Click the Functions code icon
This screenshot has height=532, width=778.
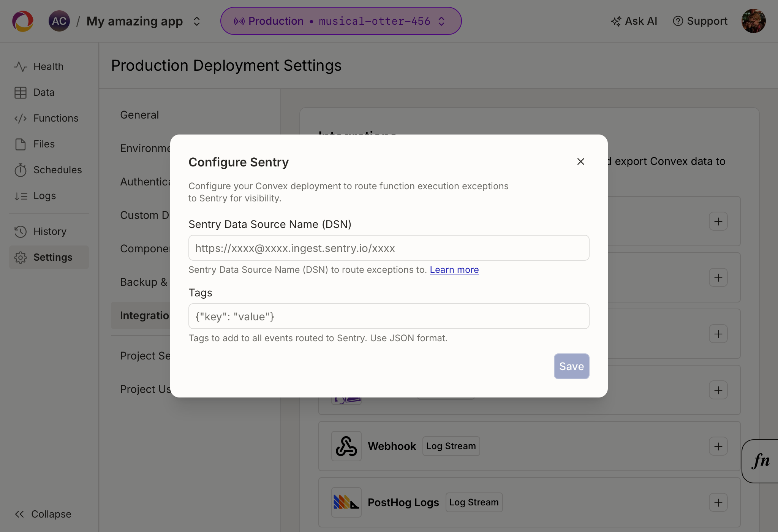[21, 118]
